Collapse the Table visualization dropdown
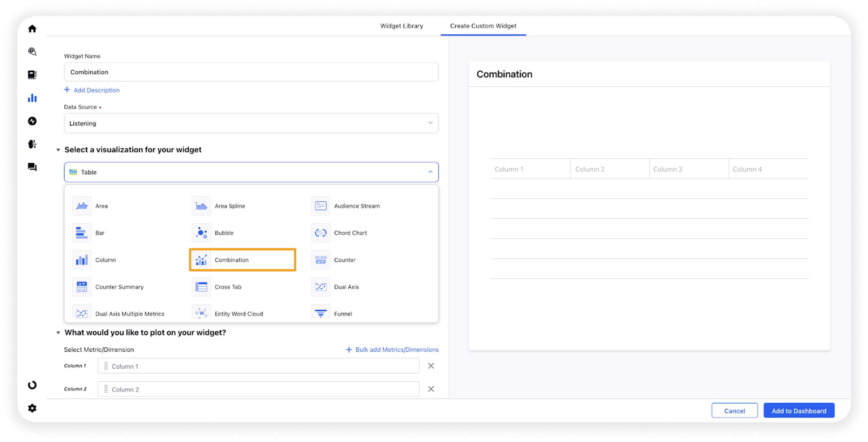Viewport: 868px width, 442px height. coord(251,172)
